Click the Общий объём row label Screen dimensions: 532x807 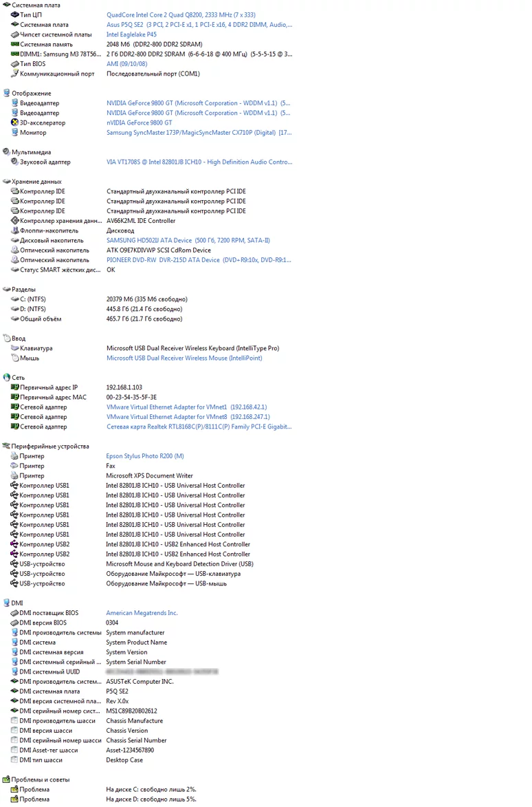(41, 319)
